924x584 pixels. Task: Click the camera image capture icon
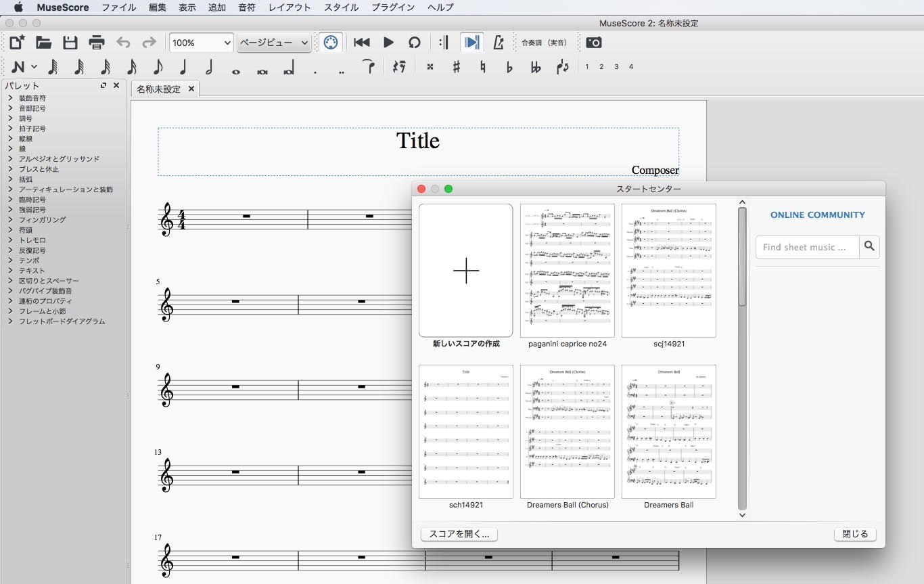point(594,43)
